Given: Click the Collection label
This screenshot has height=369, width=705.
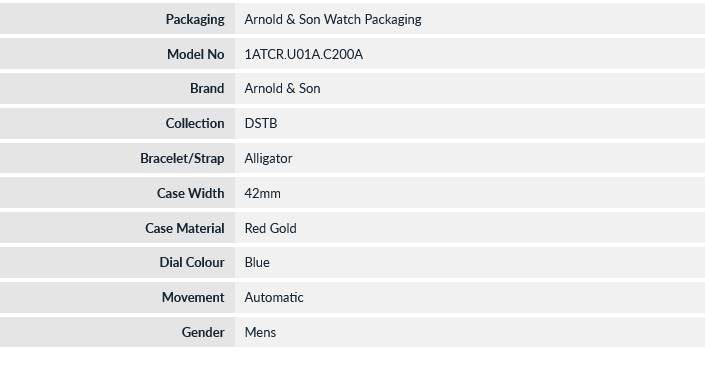Looking at the screenshot, I should (195, 123).
